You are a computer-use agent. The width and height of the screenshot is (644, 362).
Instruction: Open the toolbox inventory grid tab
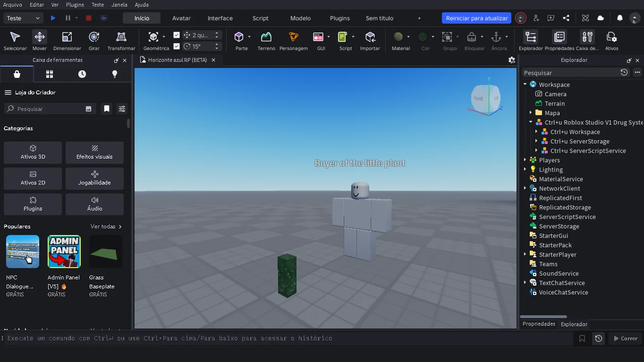click(x=50, y=74)
